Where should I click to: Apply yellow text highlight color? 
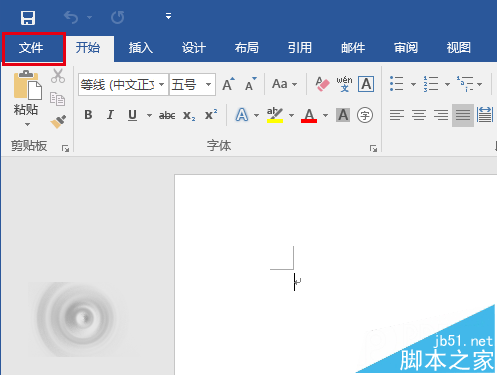(x=275, y=115)
